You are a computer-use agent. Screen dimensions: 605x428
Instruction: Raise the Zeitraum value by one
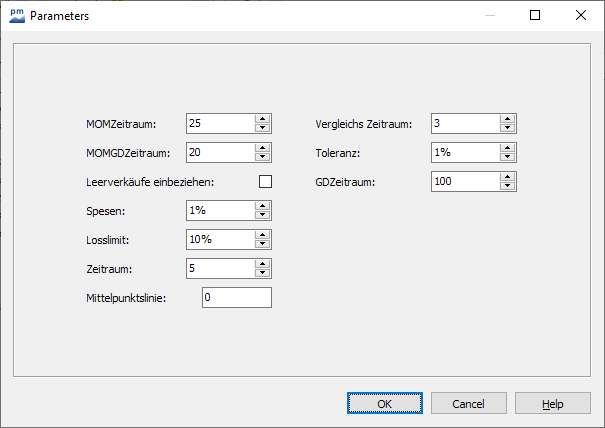(262, 263)
